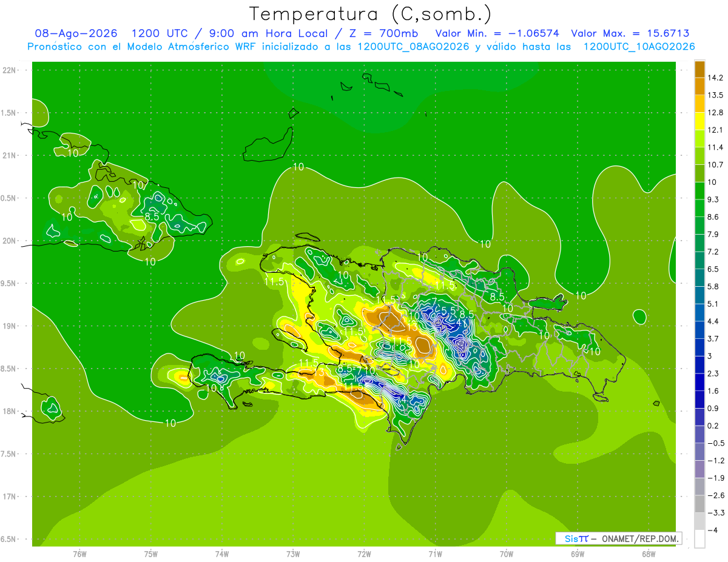
Task: Click the legend color between 0.2 and 0.9
Action: point(699,417)
